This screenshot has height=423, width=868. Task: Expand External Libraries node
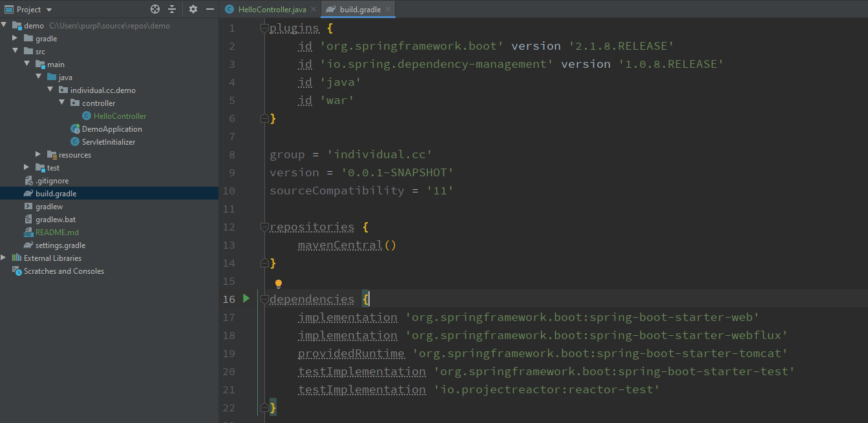click(4, 258)
